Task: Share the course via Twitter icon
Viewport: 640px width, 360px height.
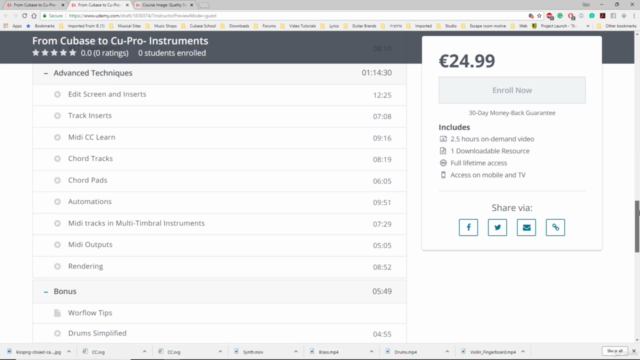Action: coord(497,227)
